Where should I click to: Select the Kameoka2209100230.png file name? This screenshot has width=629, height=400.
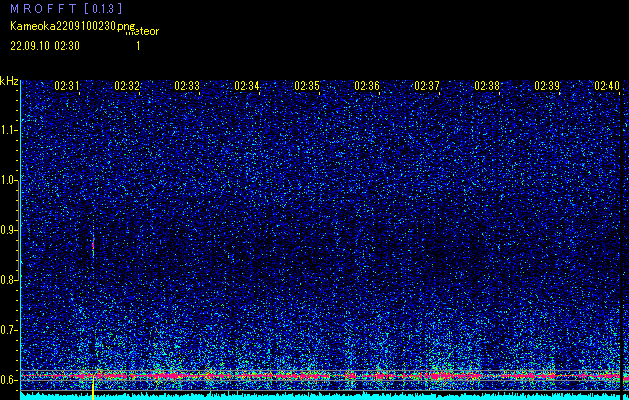pos(73,26)
